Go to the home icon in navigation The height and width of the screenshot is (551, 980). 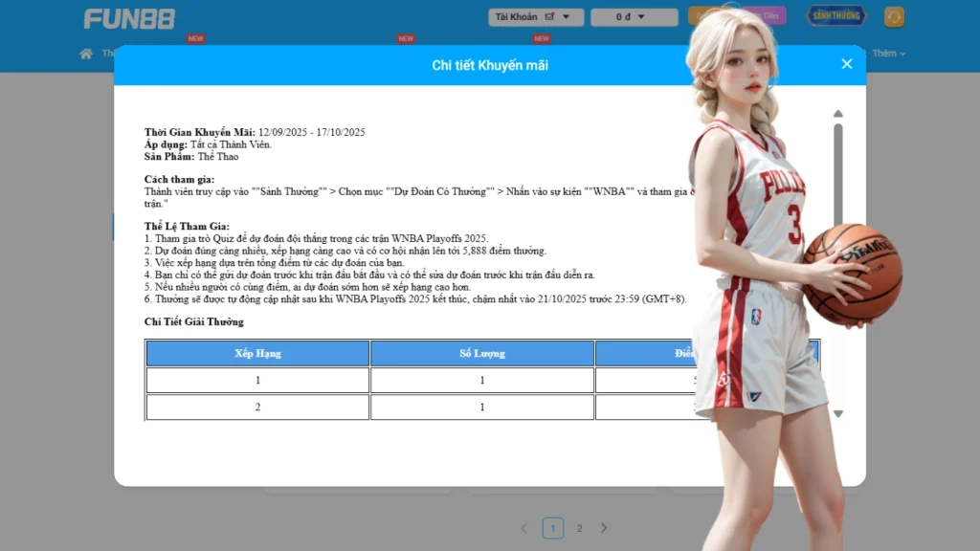[x=86, y=54]
